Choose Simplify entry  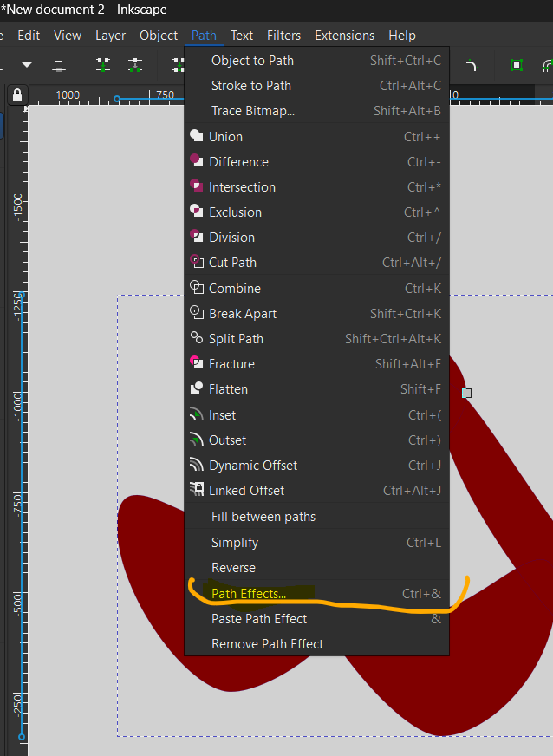[x=316, y=543]
